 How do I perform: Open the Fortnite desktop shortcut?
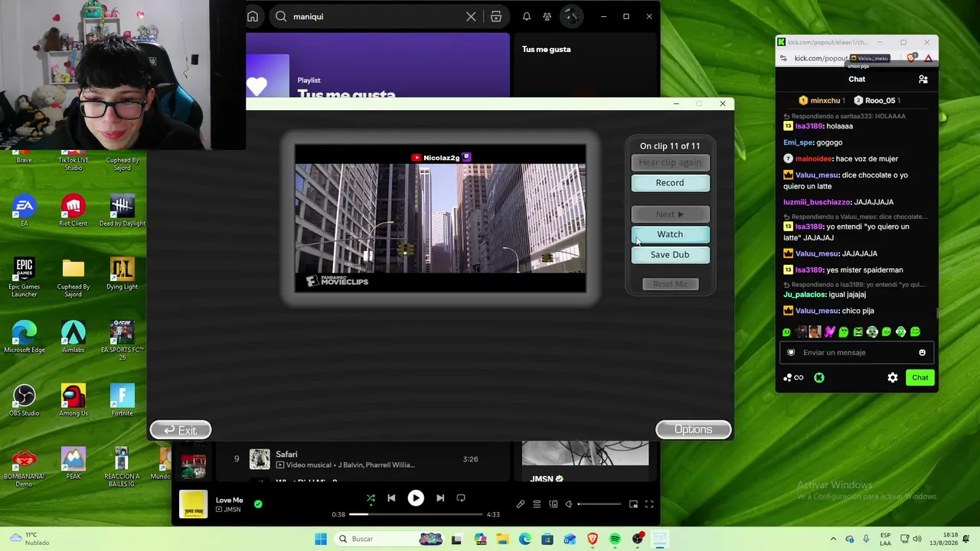click(x=122, y=399)
